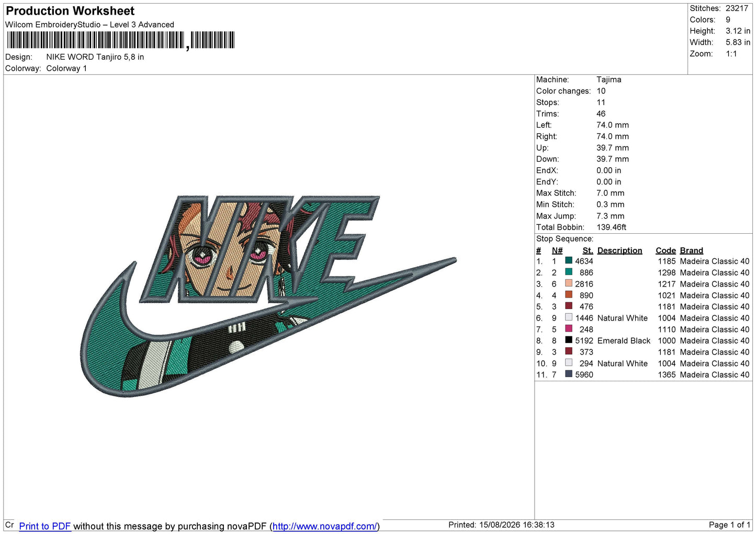Click the 'Production Worksheet' title
The image size is (756, 534).
(x=70, y=11)
